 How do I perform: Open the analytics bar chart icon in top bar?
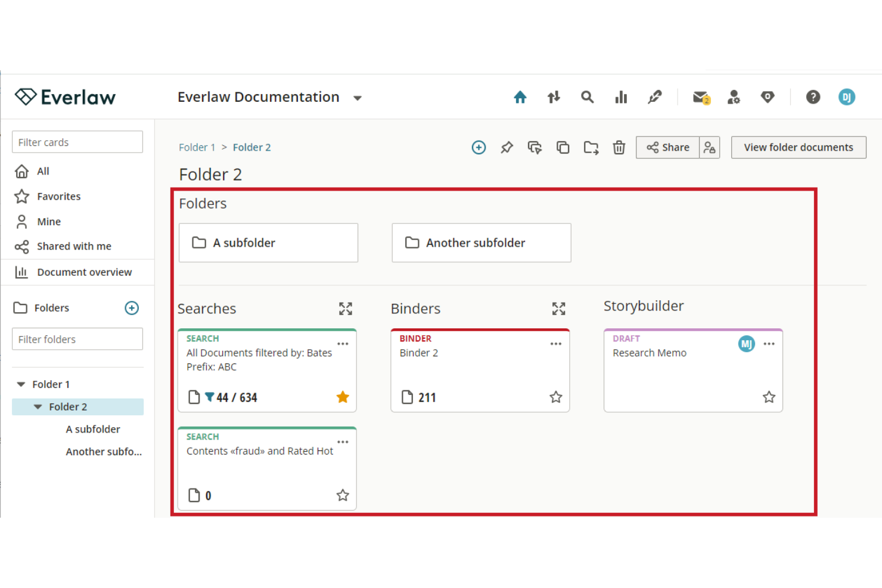621,97
